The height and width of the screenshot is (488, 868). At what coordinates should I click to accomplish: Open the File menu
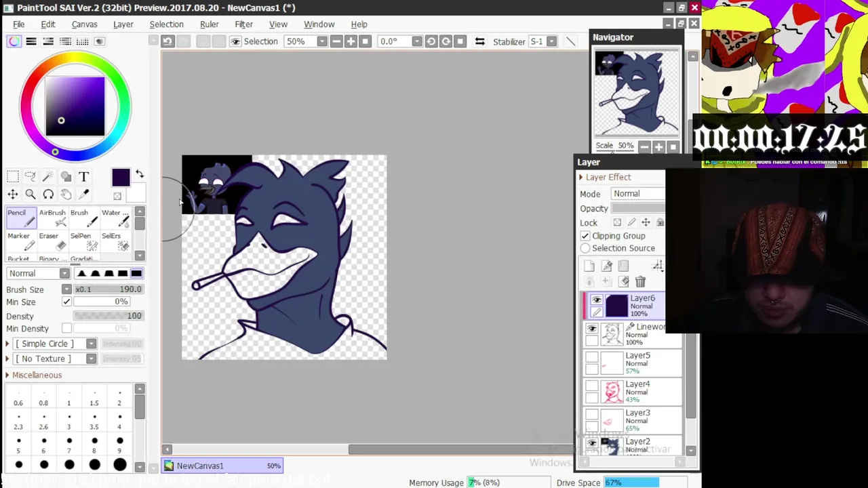tap(19, 24)
